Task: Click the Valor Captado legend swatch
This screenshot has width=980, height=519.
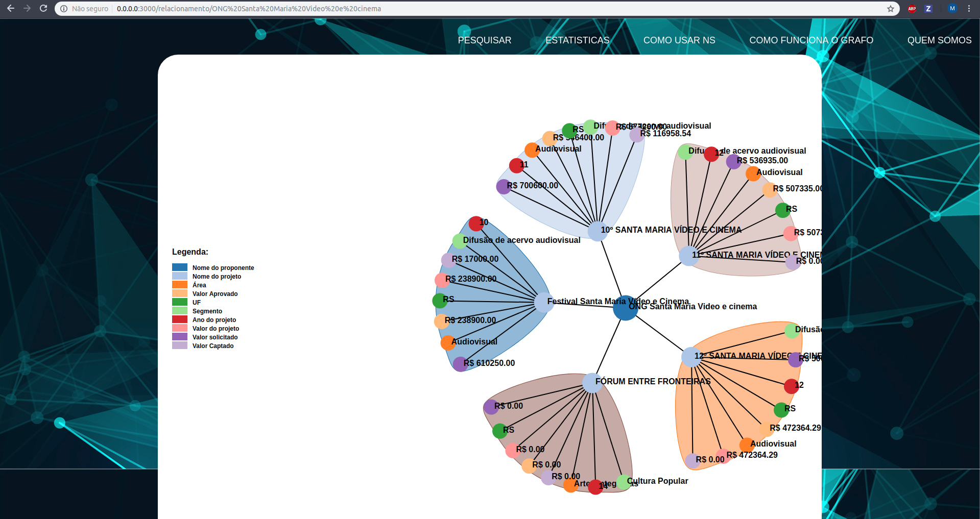Action: pos(180,345)
